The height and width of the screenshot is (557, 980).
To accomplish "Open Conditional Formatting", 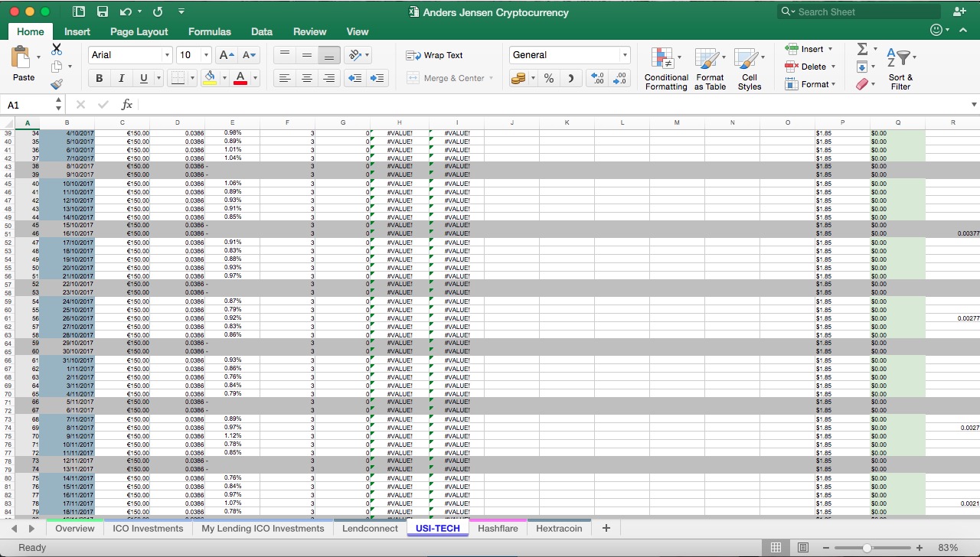I will click(x=666, y=69).
